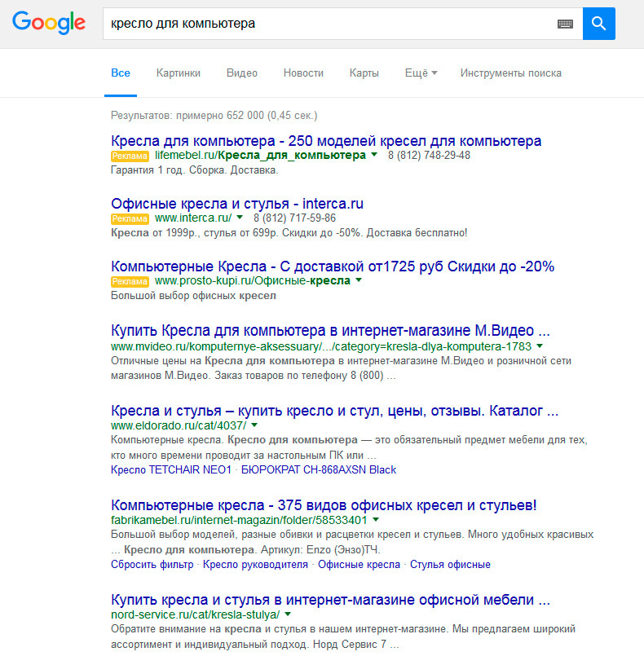This screenshot has height=665, width=644.
Task: Click the Большой выбор офисных кресел snippet
Action: click(x=193, y=296)
